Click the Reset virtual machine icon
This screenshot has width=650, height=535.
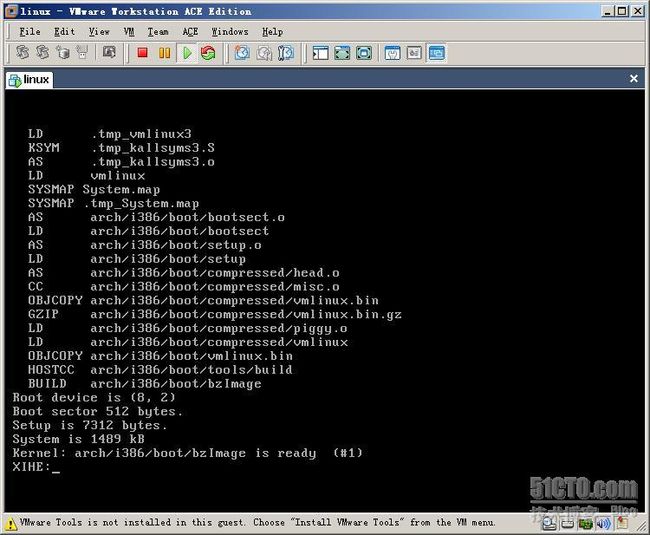coord(208,53)
